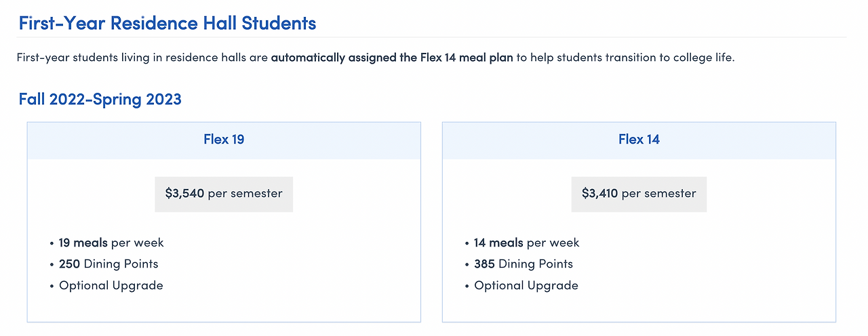This screenshot has width=868, height=336.
Task: Click the First-Year Residence Hall Students heading
Action: tap(167, 24)
